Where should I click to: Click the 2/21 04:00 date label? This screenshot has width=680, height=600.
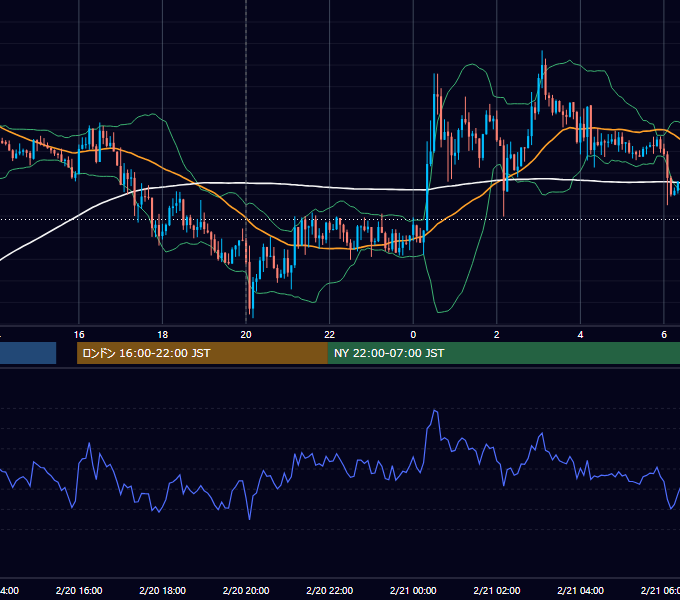pyautogui.click(x=580, y=590)
